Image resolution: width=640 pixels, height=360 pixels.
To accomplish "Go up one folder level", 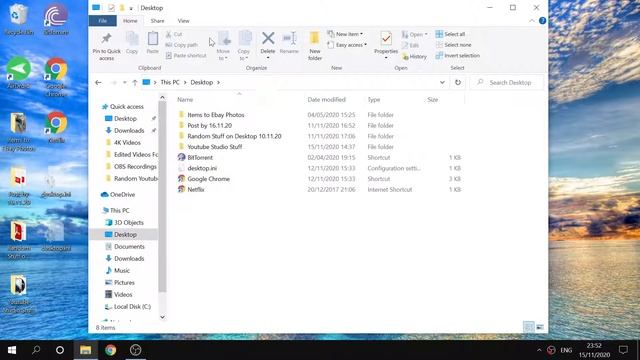I will (x=135, y=82).
